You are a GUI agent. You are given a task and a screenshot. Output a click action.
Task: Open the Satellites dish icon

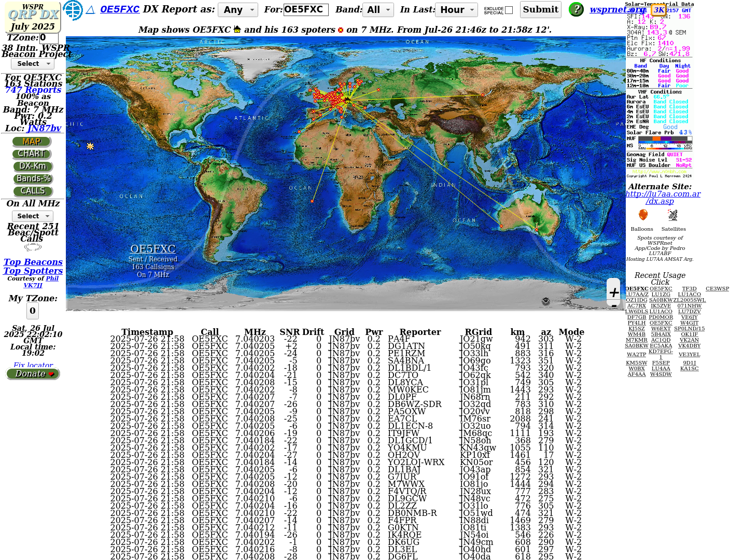click(672, 215)
